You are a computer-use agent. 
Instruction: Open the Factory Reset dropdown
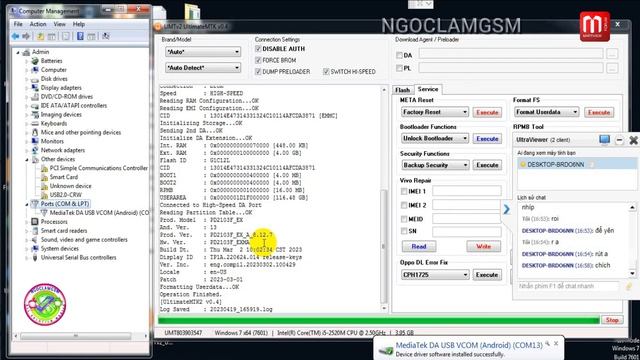435,112
